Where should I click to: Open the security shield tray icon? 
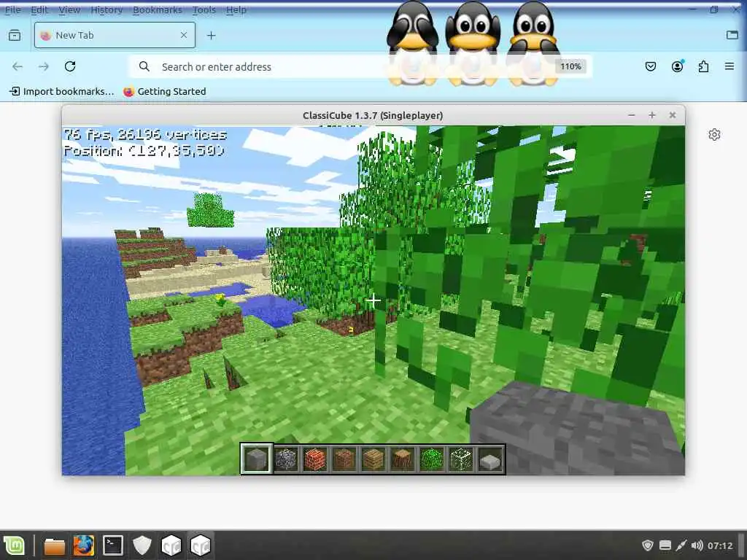coord(648,545)
